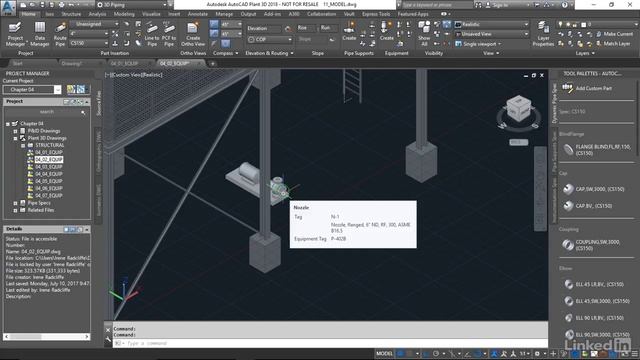Toggle the second compass snap button
Image resolution: width=640 pixels, height=360 pixels.
214,33
